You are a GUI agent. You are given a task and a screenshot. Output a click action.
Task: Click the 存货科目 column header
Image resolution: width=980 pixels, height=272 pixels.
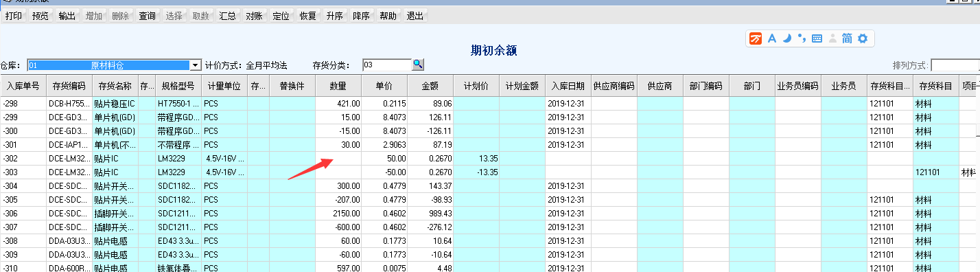click(x=936, y=86)
